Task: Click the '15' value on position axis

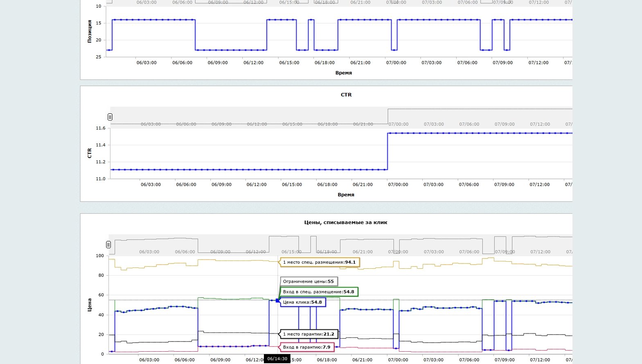Action: (x=99, y=23)
